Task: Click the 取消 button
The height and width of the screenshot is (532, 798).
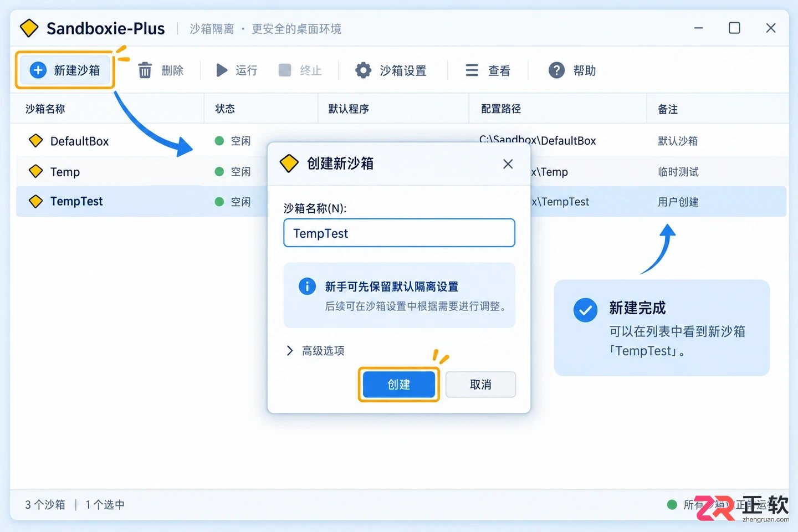Action: click(x=480, y=385)
